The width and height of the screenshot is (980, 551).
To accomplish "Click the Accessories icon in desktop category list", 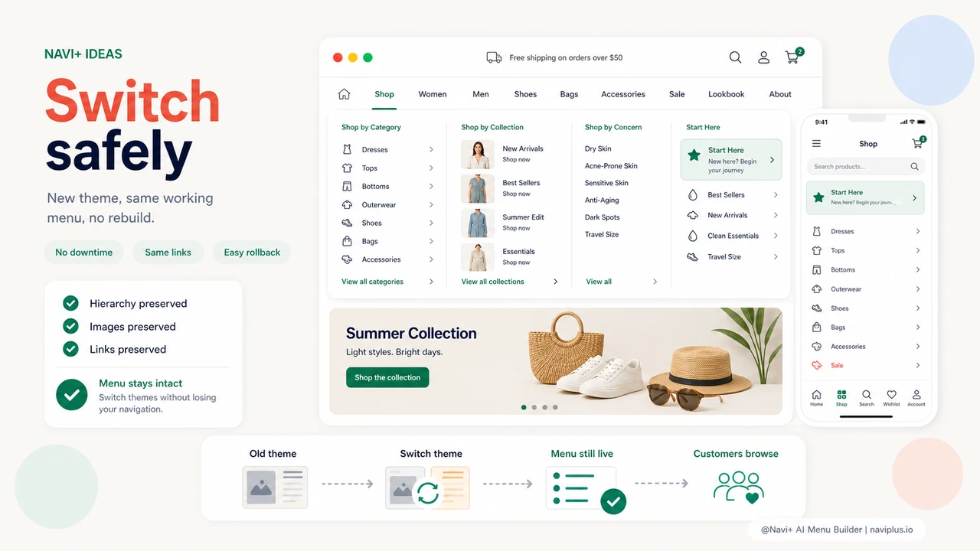I will tap(347, 259).
